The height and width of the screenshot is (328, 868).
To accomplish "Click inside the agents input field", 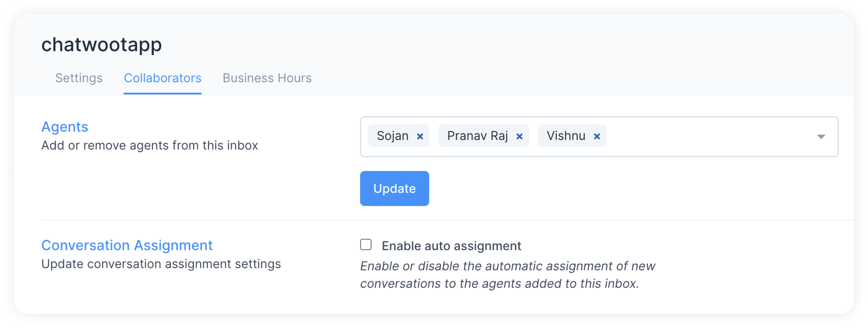I will tap(691, 136).
